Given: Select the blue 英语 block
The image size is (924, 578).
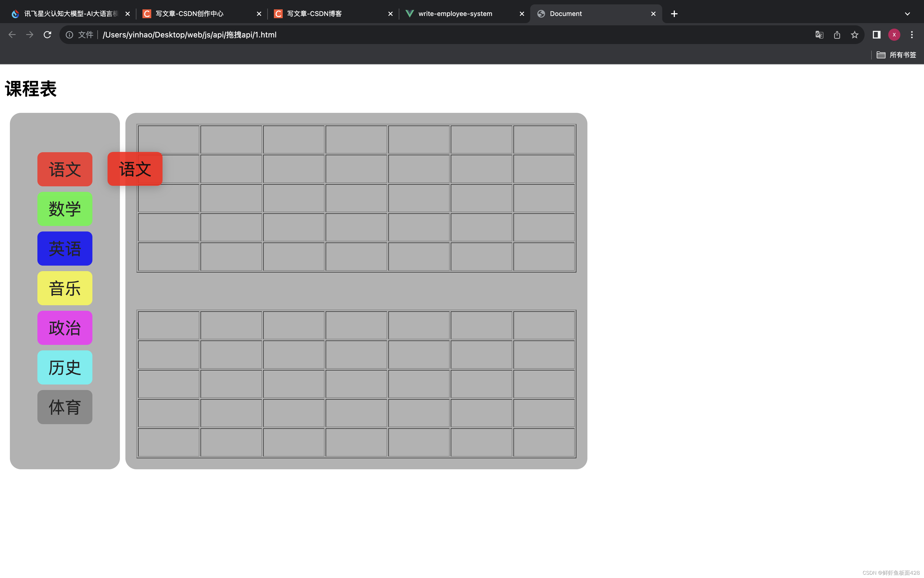Looking at the screenshot, I should click(65, 249).
